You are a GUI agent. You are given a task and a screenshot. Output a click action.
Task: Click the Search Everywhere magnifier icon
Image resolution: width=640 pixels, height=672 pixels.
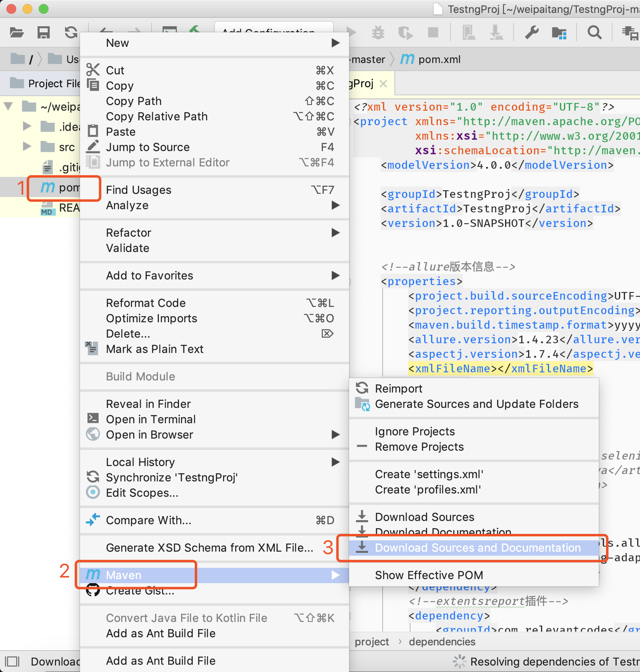[x=594, y=32]
